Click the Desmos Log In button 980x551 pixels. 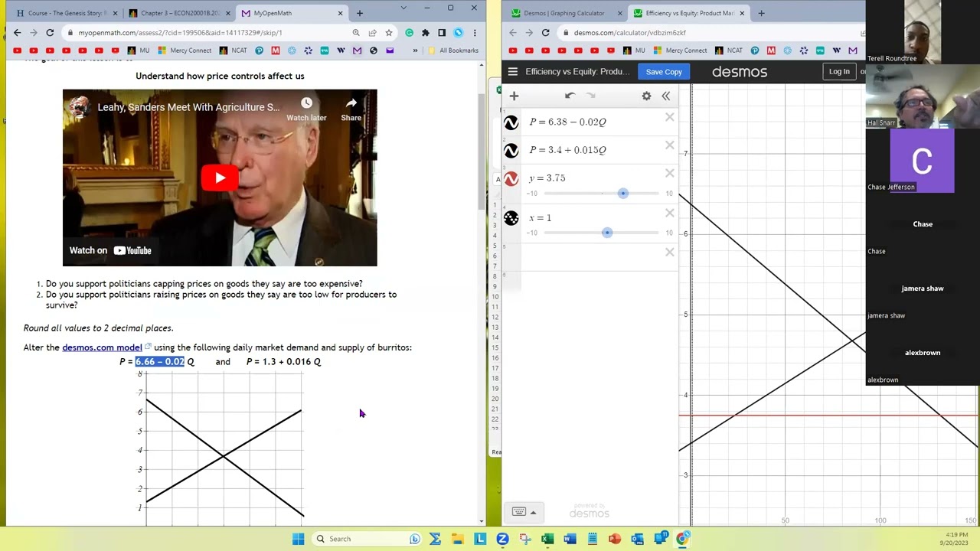point(839,72)
